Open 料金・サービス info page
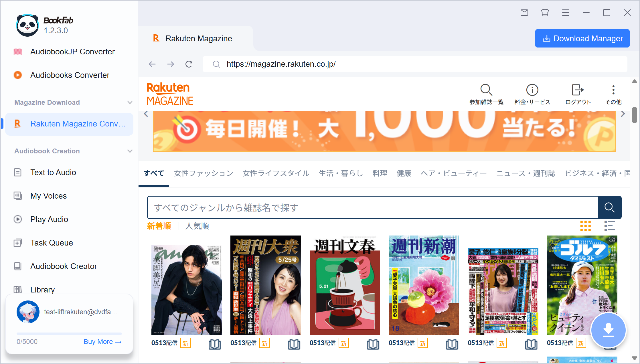 (532, 94)
